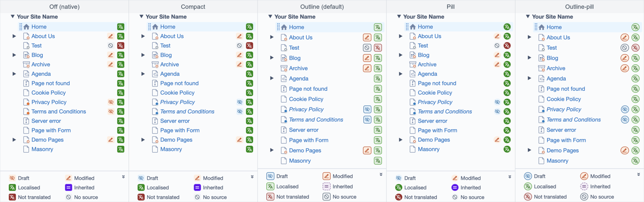Click Privacy Policy draft eye icon in Outline-pill

coord(625,109)
